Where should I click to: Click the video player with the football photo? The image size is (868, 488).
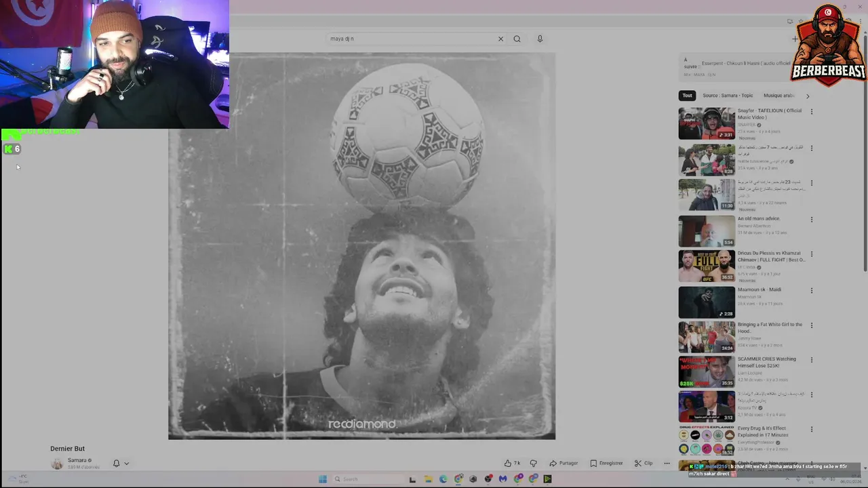pyautogui.click(x=361, y=246)
